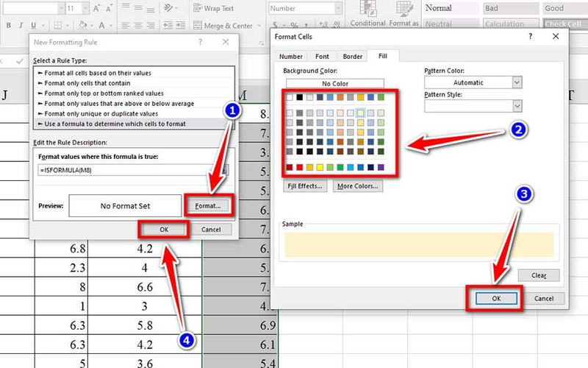Expand the Borders options arrow

point(68,26)
